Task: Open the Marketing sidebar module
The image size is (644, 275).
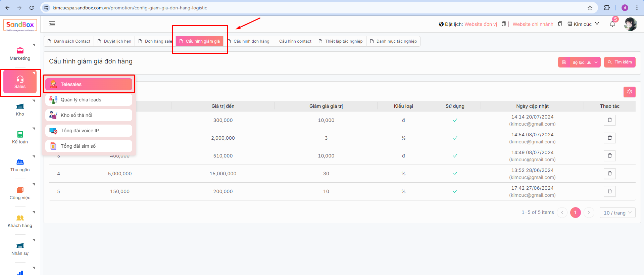Action: 20,54
